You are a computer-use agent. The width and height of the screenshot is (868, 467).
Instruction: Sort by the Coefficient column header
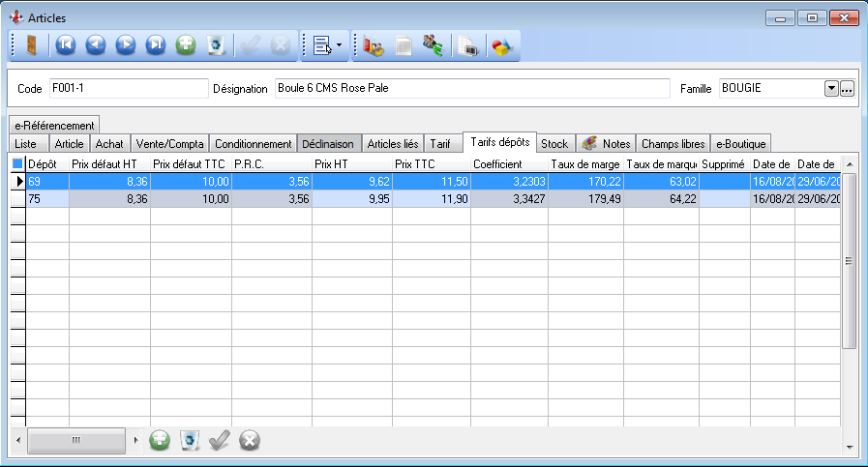[x=498, y=164]
